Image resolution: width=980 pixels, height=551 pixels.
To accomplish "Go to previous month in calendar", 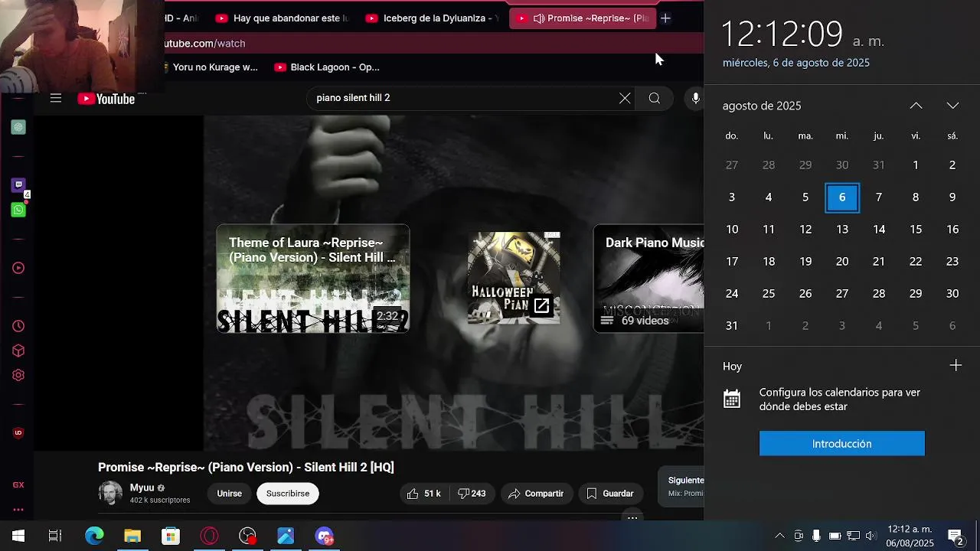I will 916,106.
